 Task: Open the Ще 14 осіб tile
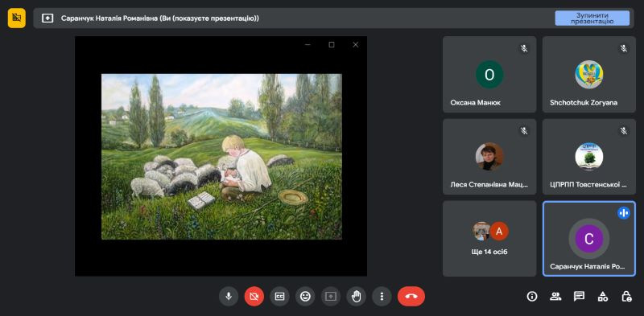pyautogui.click(x=489, y=239)
